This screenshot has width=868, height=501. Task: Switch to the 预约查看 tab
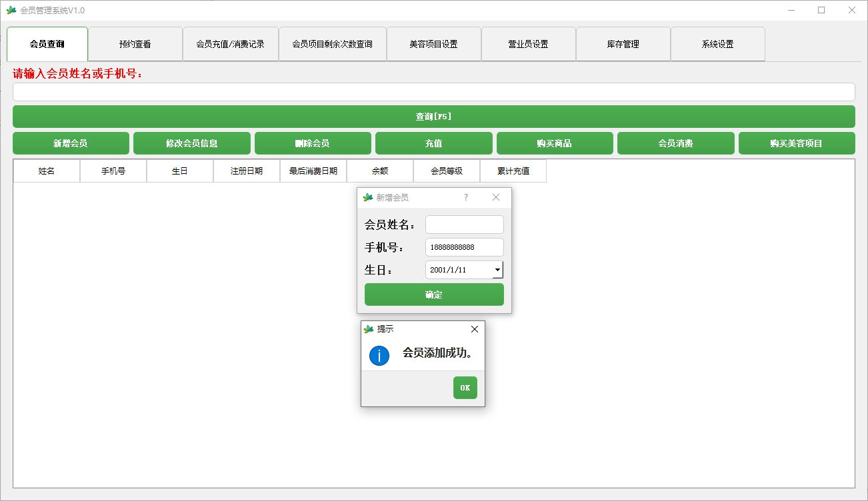coord(135,43)
